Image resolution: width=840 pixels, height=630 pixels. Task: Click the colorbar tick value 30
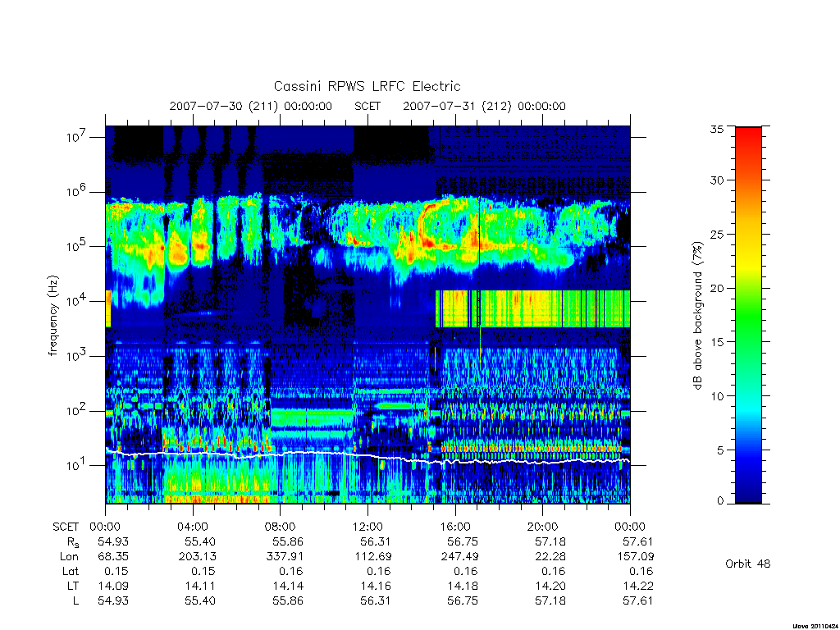click(717, 180)
